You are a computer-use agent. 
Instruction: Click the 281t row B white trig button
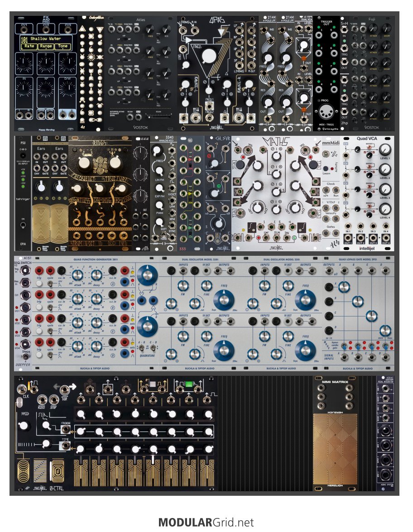[x=39, y=307]
